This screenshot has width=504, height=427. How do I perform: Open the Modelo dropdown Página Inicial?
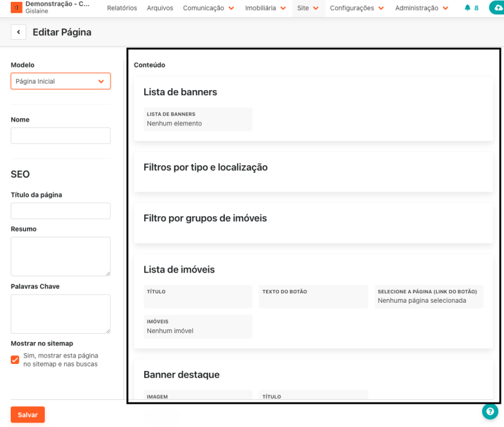60,81
